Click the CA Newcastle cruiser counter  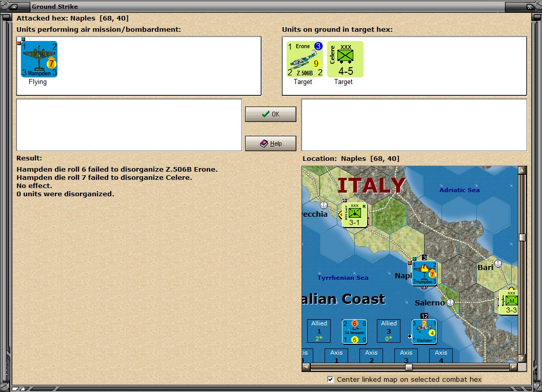tap(354, 332)
